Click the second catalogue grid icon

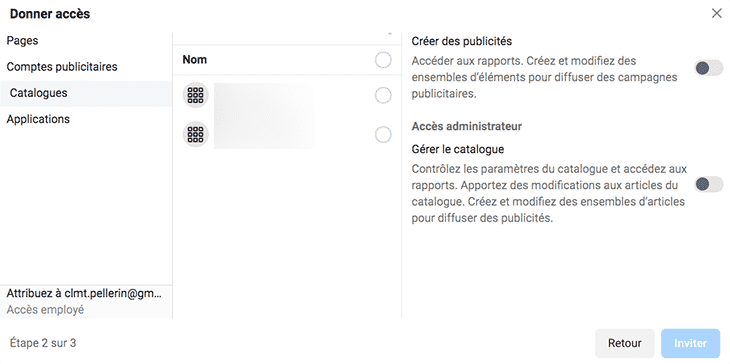tap(196, 135)
